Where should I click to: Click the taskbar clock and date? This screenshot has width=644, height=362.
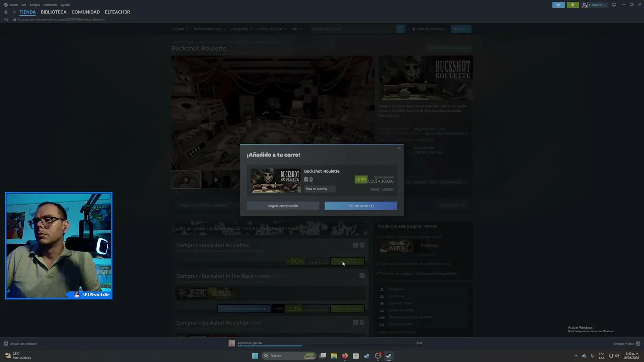coord(631,356)
